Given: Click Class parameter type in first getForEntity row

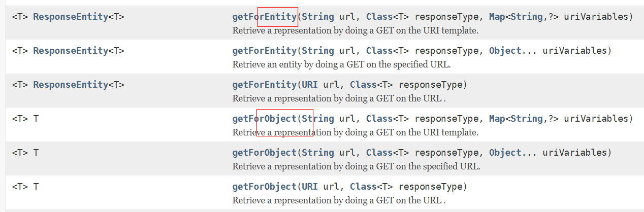Looking at the screenshot, I should point(379,17).
